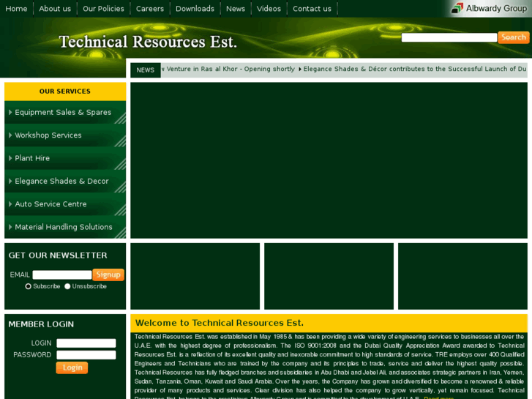Click the middle promo thumbnail below the banner
The image size is (532, 399).
click(x=329, y=276)
